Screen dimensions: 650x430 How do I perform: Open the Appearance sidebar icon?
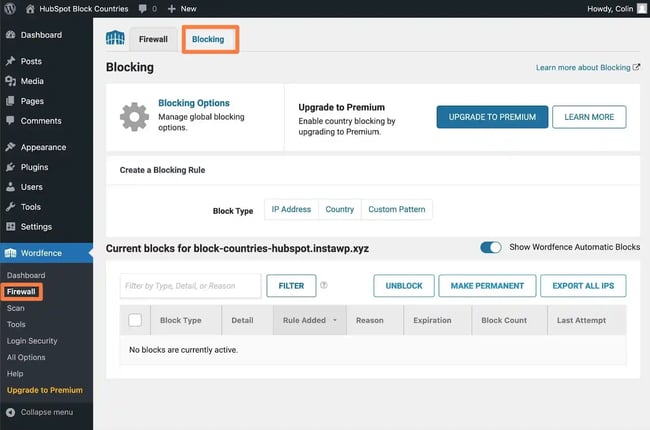pyautogui.click(x=11, y=147)
